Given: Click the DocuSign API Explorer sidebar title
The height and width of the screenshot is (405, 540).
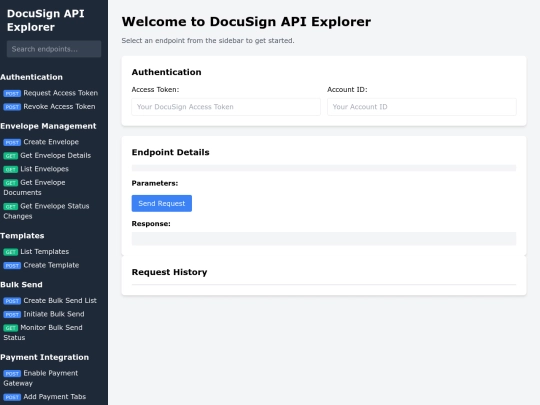Looking at the screenshot, I should (45, 20).
